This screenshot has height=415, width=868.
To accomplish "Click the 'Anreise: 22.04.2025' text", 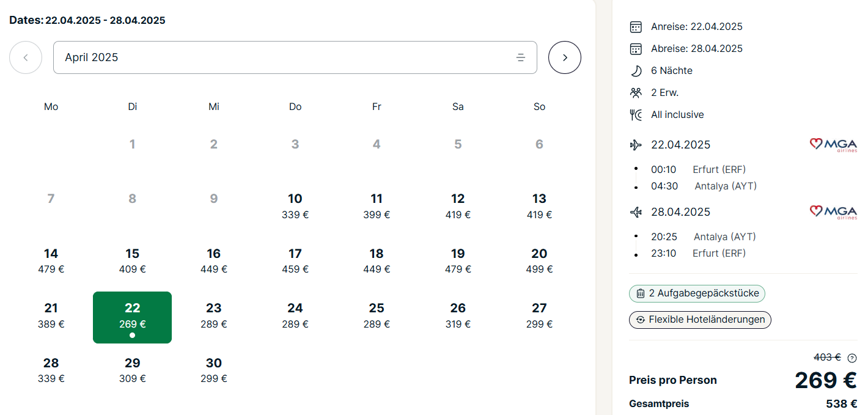I will [x=697, y=27].
